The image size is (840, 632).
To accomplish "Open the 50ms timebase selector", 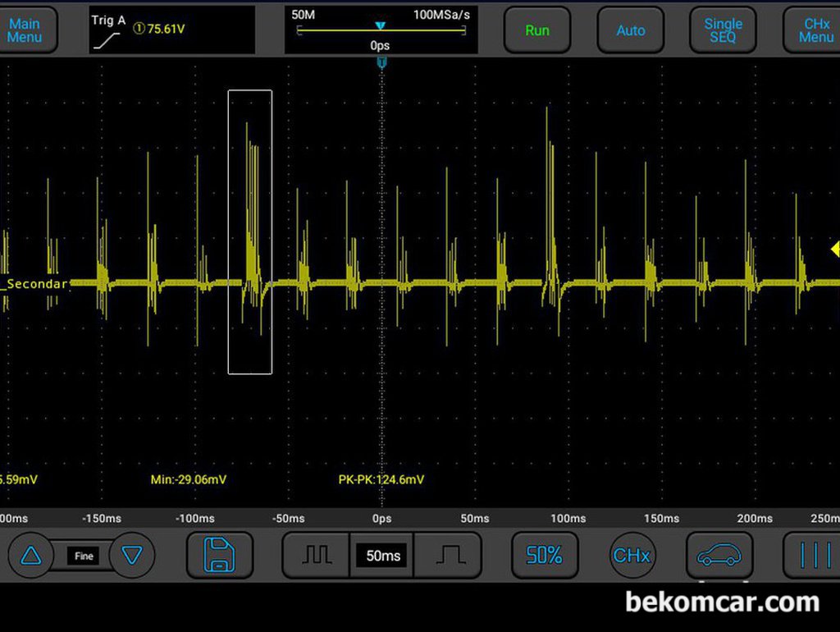I will coord(382,556).
